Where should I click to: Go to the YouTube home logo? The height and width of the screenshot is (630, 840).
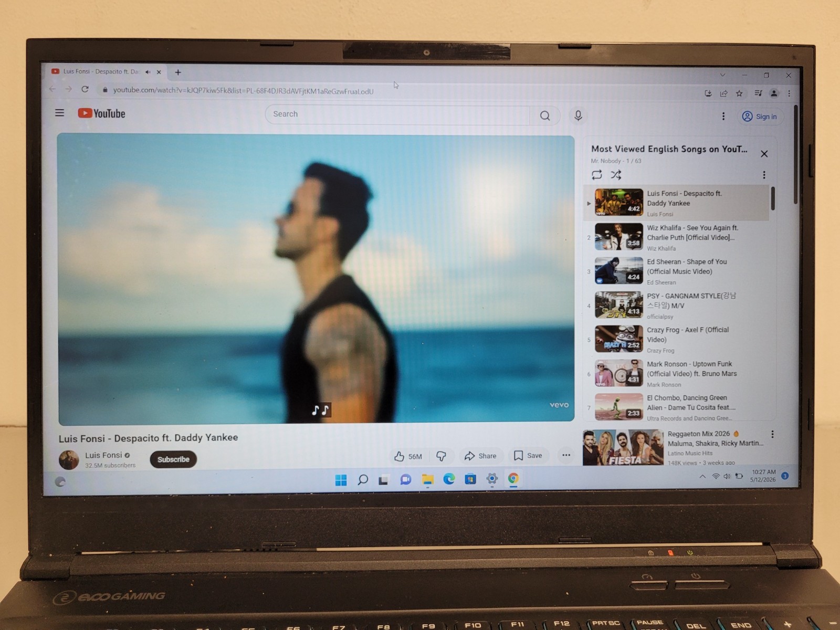tap(101, 113)
